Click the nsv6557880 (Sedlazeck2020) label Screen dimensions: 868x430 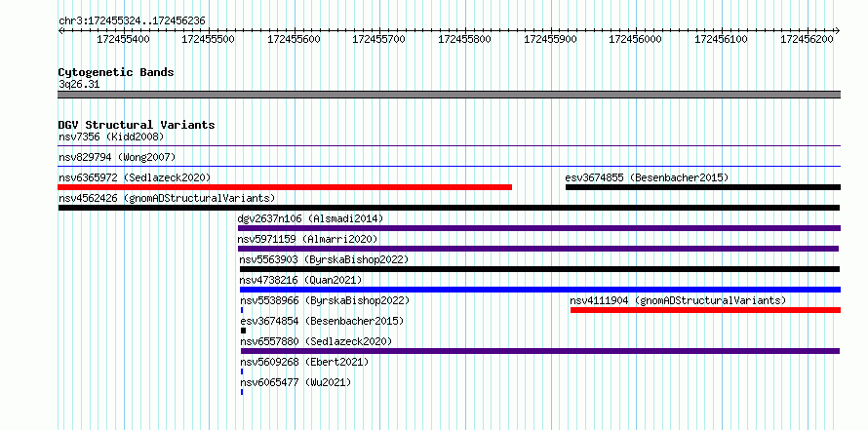[316, 341]
